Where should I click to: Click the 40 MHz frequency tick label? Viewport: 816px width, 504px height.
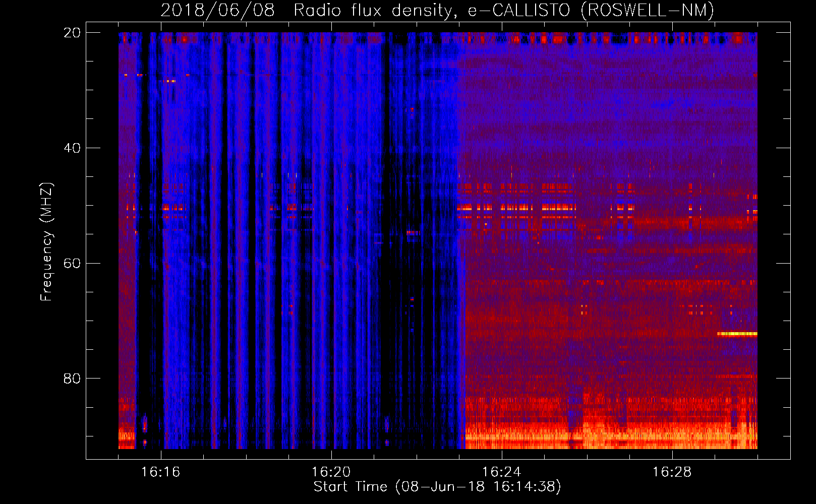pos(72,148)
